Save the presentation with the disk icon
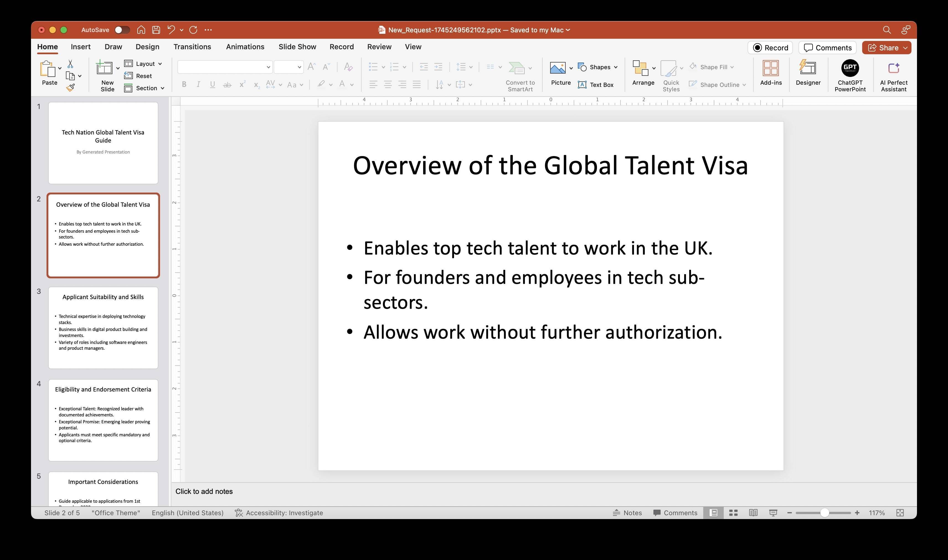948x560 pixels. pos(156,30)
